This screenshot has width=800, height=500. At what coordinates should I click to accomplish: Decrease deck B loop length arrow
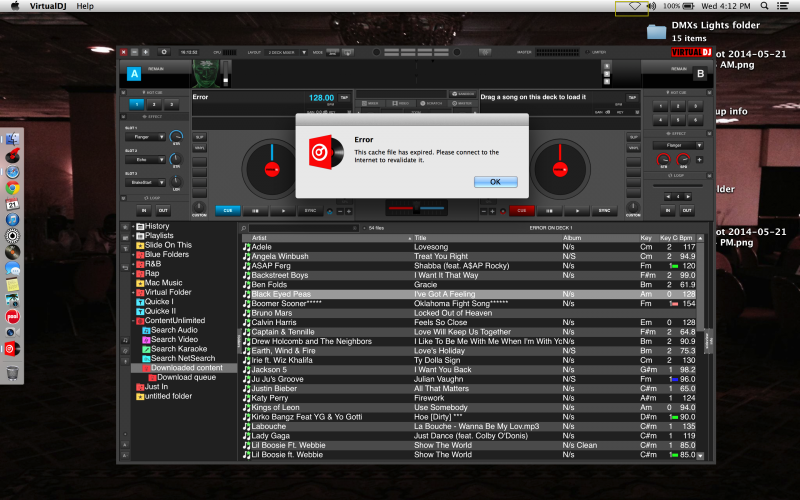click(x=668, y=196)
